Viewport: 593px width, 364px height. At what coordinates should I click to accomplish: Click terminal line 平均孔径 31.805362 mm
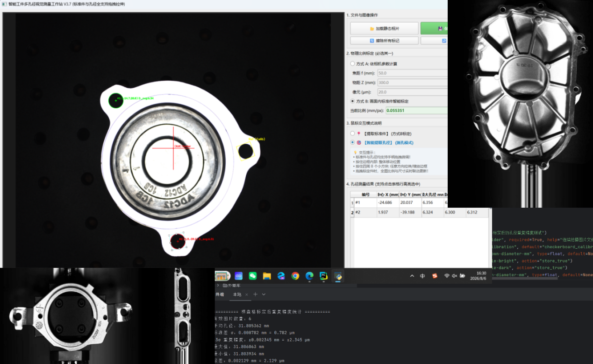[x=242, y=326]
